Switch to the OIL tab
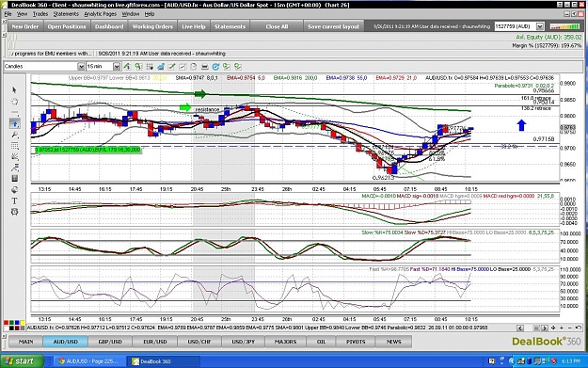This screenshot has width=588, height=368. [x=322, y=342]
